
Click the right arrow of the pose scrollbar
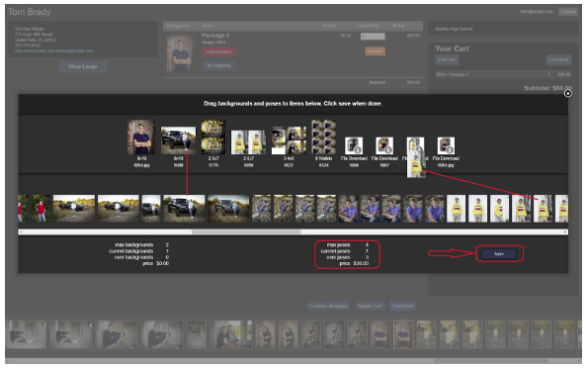coord(565,231)
